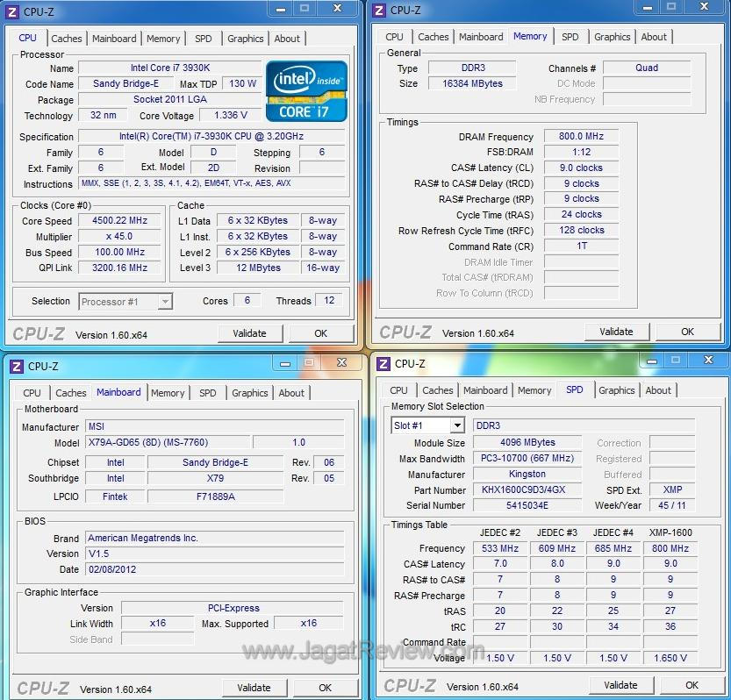Open Graphics tab in the memory timings window
The image size is (731, 700).
point(612,37)
